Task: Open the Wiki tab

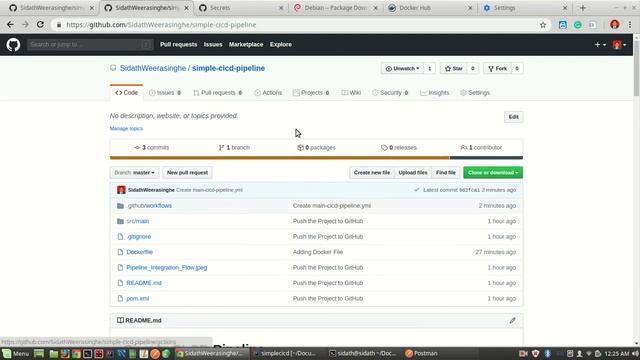Action: [x=351, y=93]
